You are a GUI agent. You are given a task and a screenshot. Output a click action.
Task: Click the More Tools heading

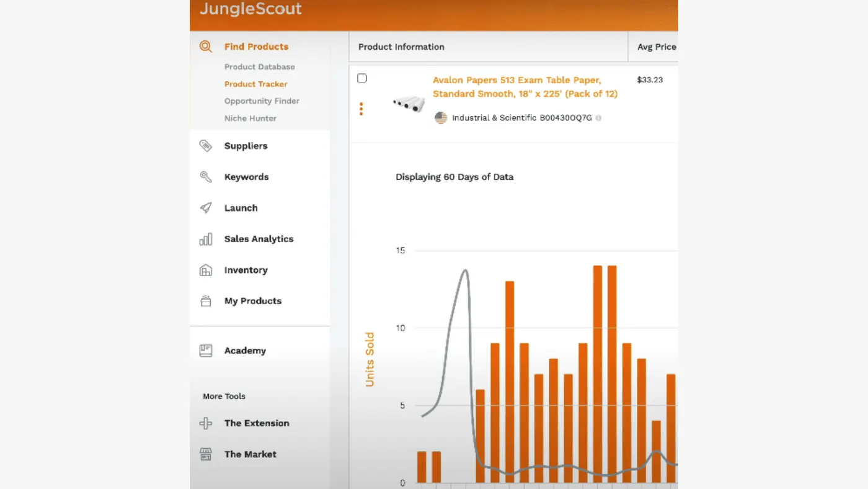(224, 396)
